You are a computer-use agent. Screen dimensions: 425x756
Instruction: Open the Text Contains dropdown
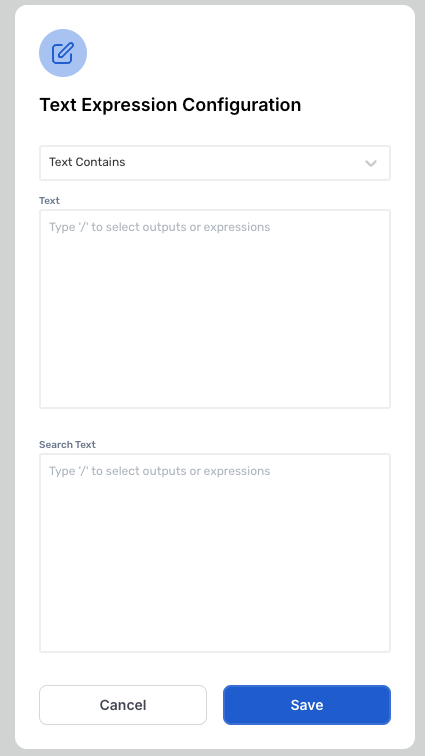(215, 163)
